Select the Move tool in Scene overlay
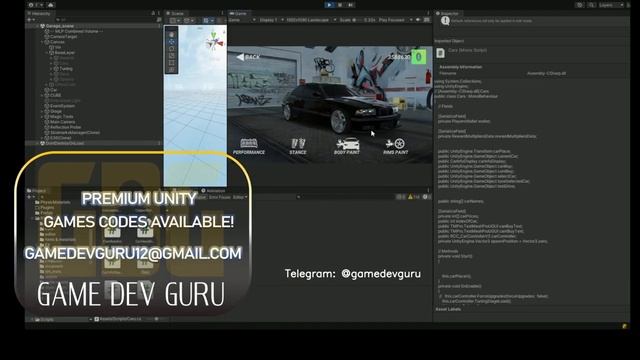 point(171,42)
